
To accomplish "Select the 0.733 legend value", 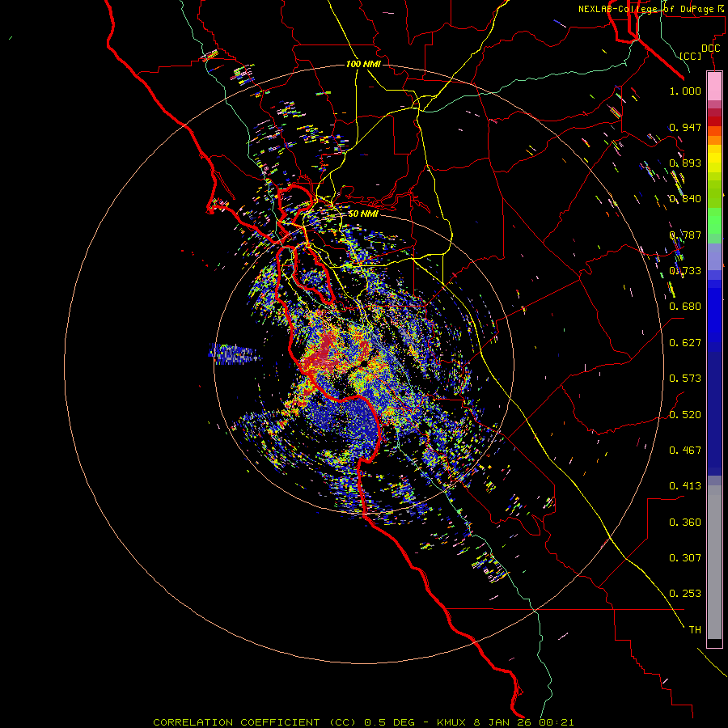I will (685, 271).
